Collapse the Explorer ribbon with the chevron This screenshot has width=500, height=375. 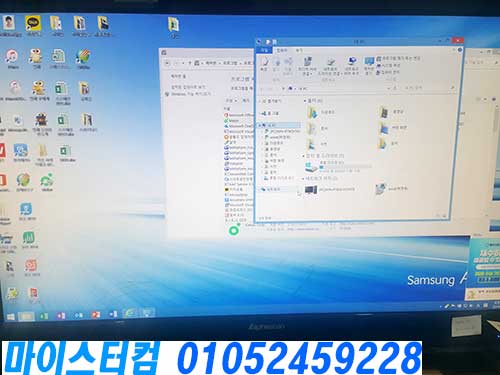tap(454, 50)
